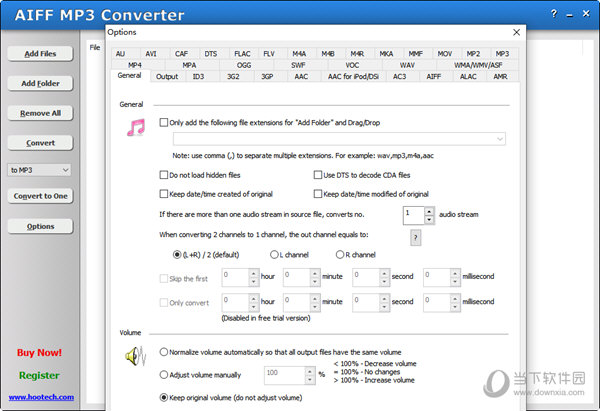Open the MPA tab
The image size is (600, 411).
[x=189, y=65]
